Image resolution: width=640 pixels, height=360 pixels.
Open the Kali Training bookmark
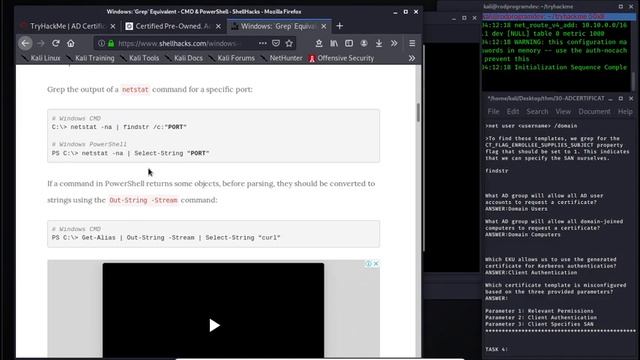coord(91,58)
